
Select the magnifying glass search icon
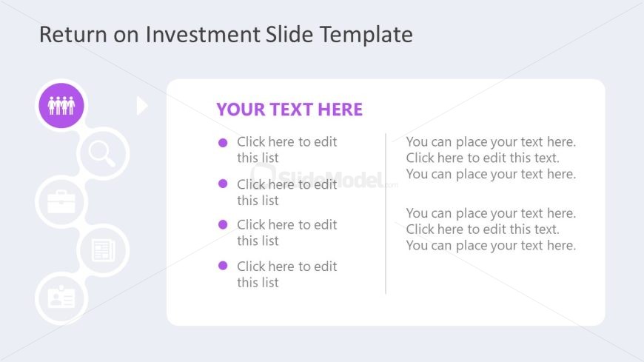click(x=103, y=154)
